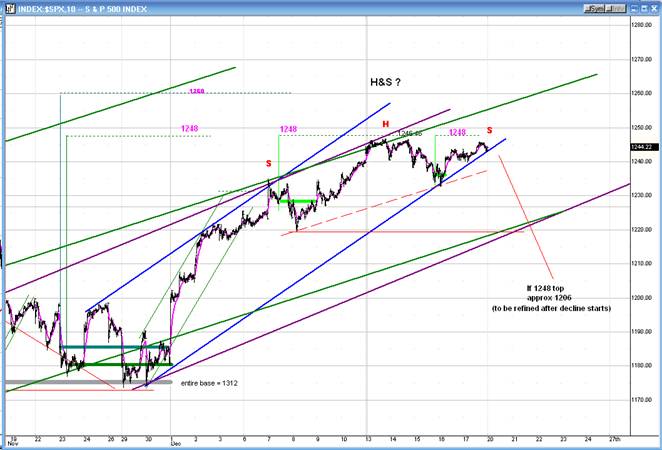Click the 1260.00 price axis label
The image size is (662, 450).
642,93
